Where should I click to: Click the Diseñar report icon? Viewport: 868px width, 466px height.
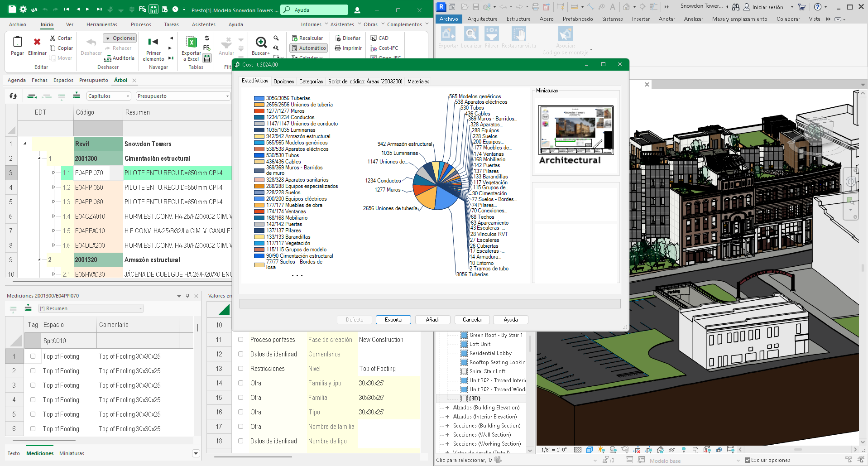[338, 38]
